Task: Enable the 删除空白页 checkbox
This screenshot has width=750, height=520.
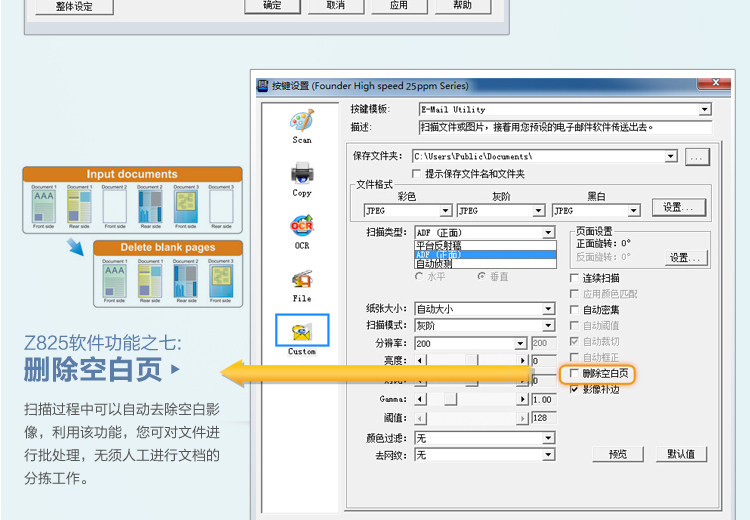Action: tap(574, 373)
